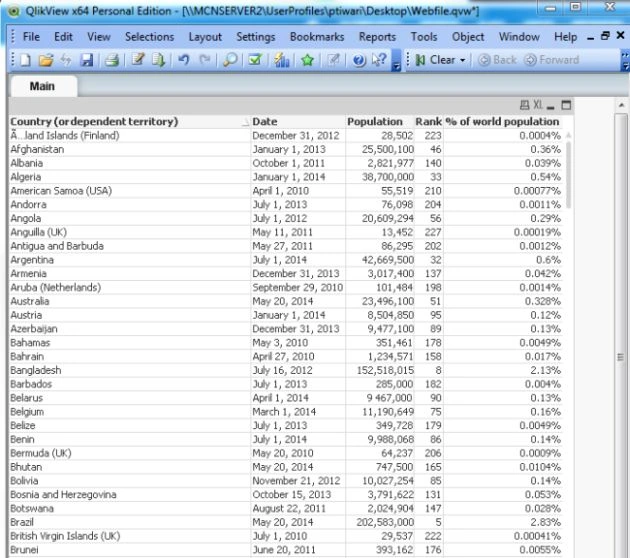630x558 pixels.
Task: Open Current Selections check icon
Action: [255, 60]
